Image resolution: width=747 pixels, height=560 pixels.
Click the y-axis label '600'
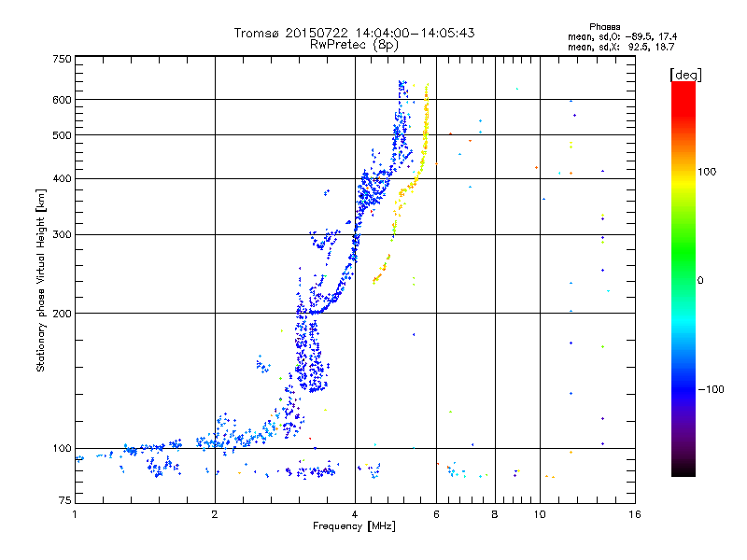(62, 100)
